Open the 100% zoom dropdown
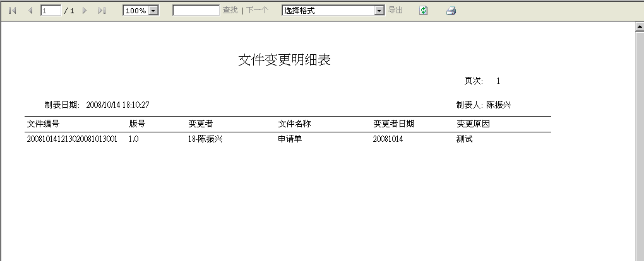The width and height of the screenshot is (644, 261). (x=153, y=11)
